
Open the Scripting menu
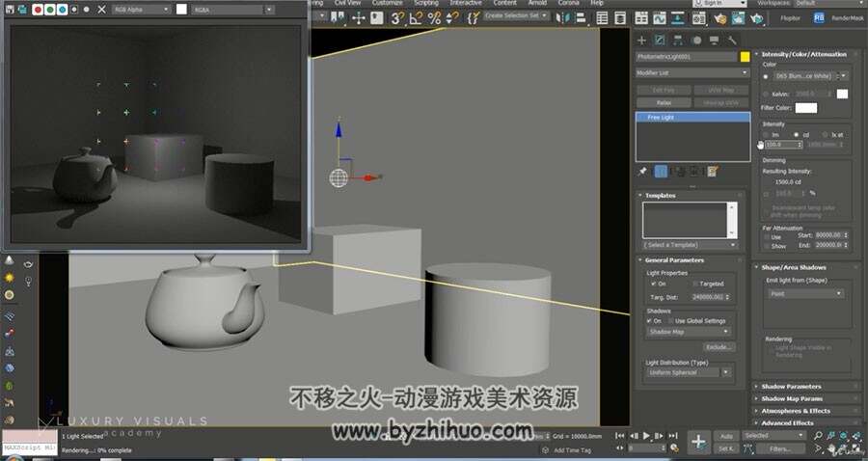[426, 3]
